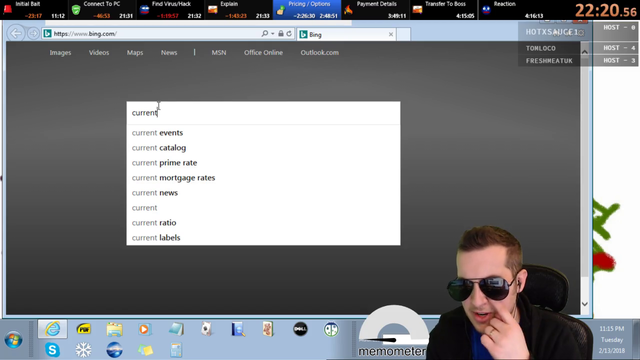Click the 'Payment Details' split at top
The height and width of the screenshot is (360, 640).
coord(375,10)
